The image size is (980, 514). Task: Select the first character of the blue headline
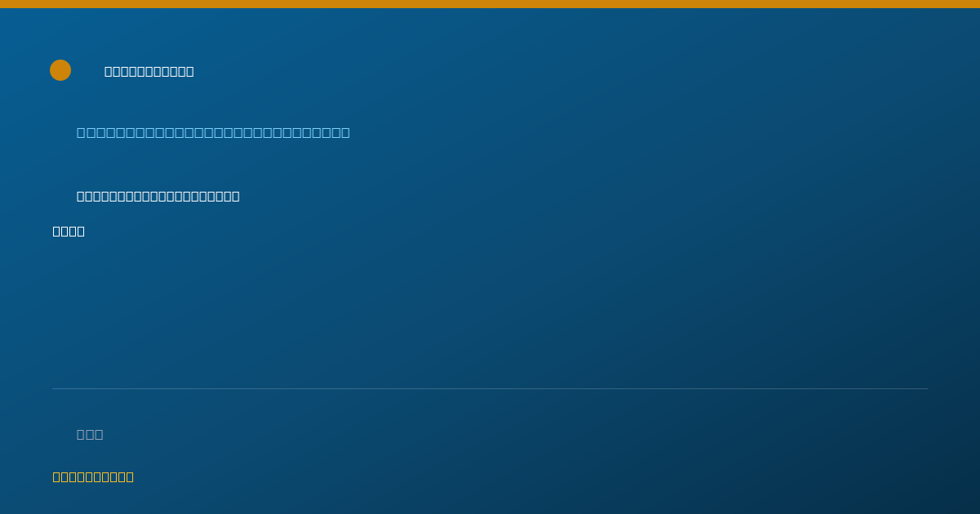pos(82,132)
